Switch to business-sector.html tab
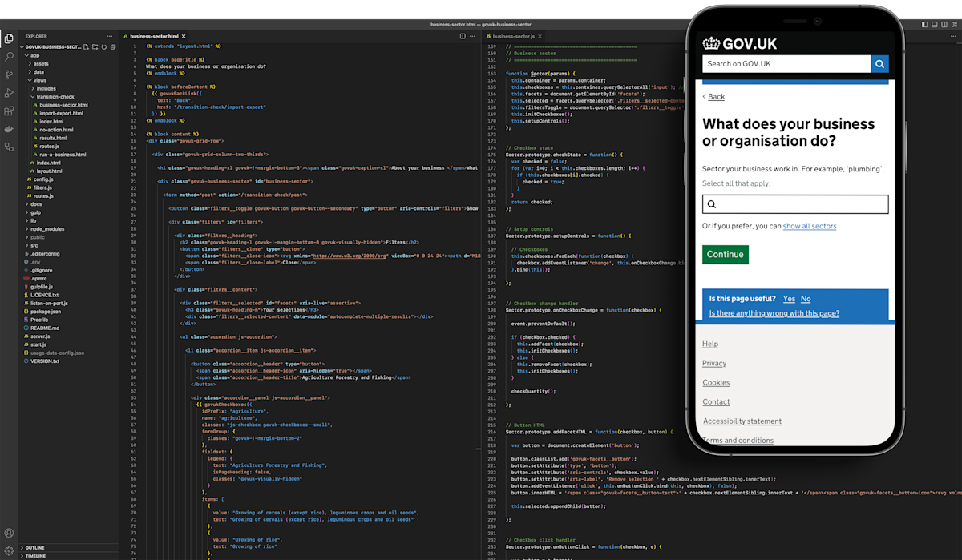The image size is (962, 560). click(x=153, y=36)
